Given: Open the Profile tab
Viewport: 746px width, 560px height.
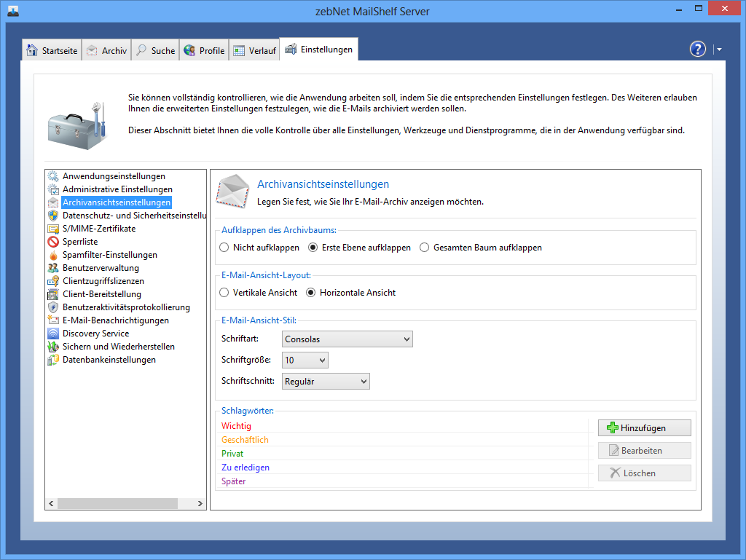Looking at the screenshot, I should [x=204, y=50].
